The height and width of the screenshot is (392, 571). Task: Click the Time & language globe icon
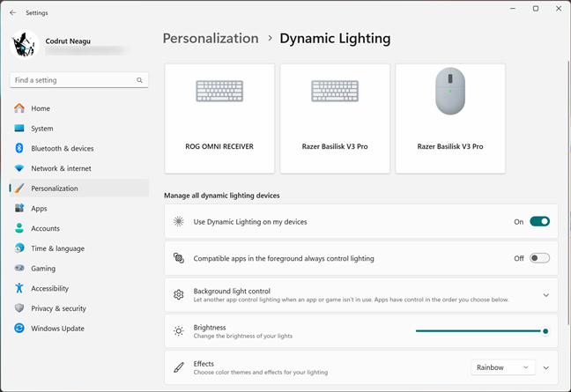(19, 248)
